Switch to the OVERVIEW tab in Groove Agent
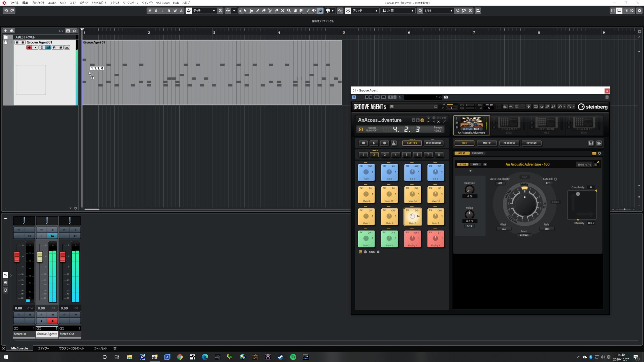 click(477, 153)
